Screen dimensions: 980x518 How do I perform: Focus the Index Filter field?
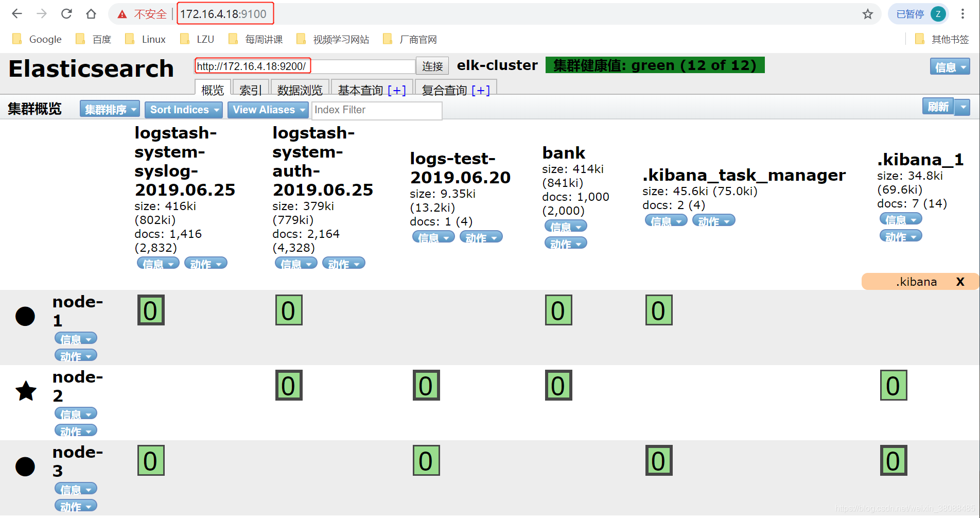(x=377, y=110)
